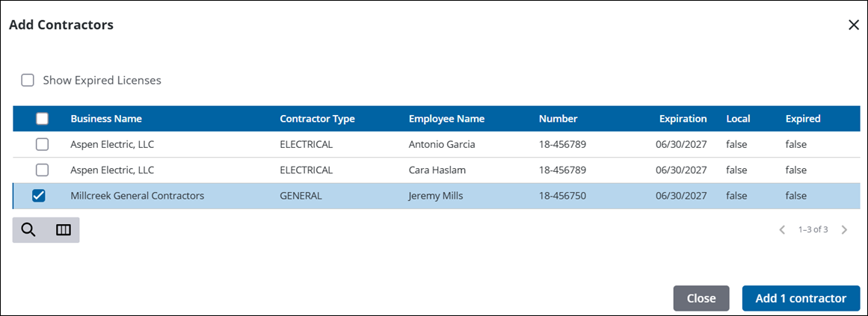Image resolution: width=868 pixels, height=316 pixels.
Task: Toggle the select-all checkbox in the table header
Action: pos(43,119)
